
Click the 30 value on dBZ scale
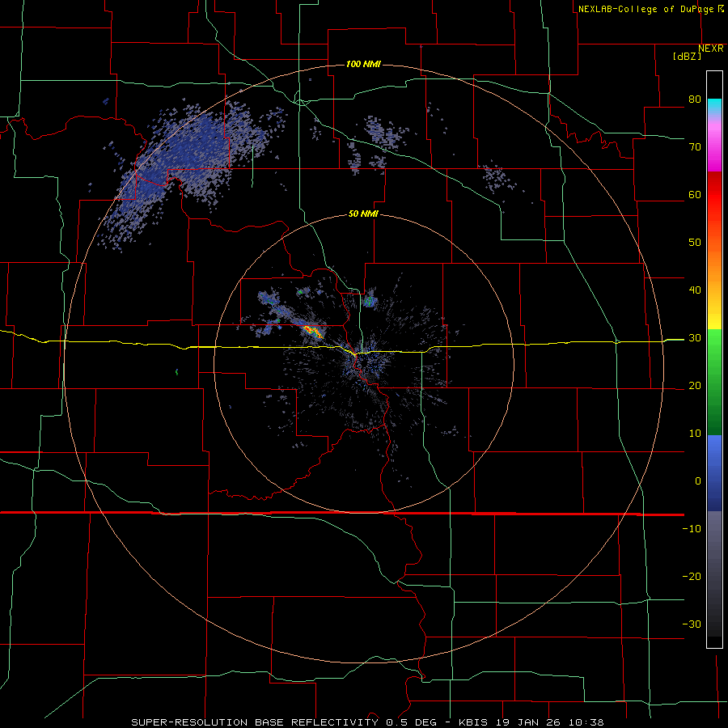point(695,338)
